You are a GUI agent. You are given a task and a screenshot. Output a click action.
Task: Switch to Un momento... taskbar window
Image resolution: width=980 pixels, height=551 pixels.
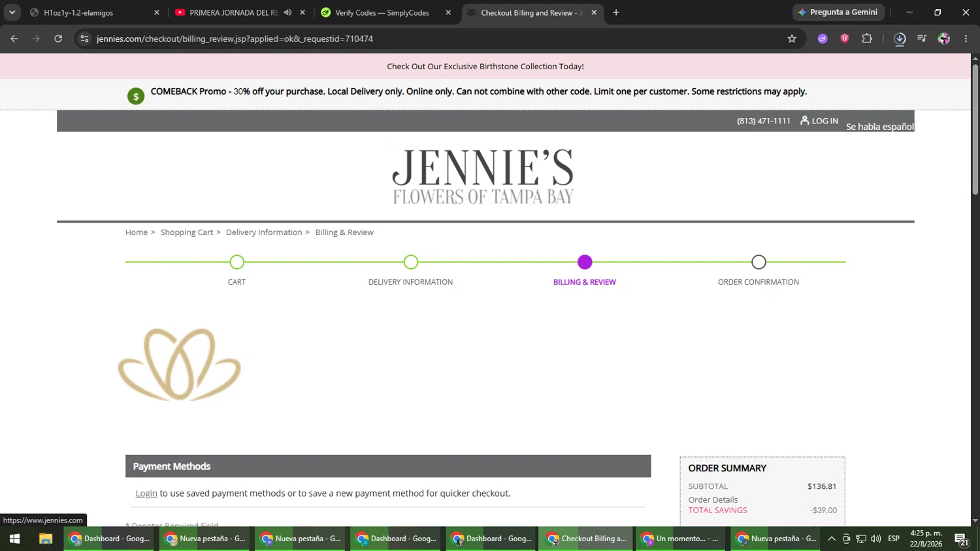pos(681,539)
